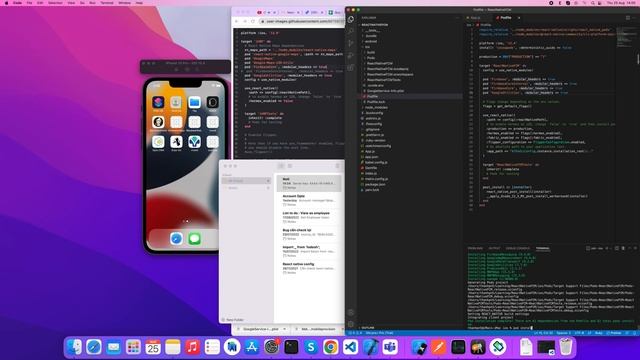This screenshot has width=640, height=360.
Task: Tap Safari in the iPhone simulator dock
Action: (176, 238)
